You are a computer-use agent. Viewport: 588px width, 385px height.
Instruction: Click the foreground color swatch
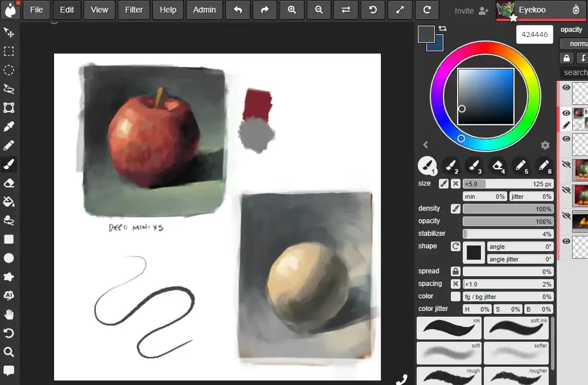tap(426, 34)
